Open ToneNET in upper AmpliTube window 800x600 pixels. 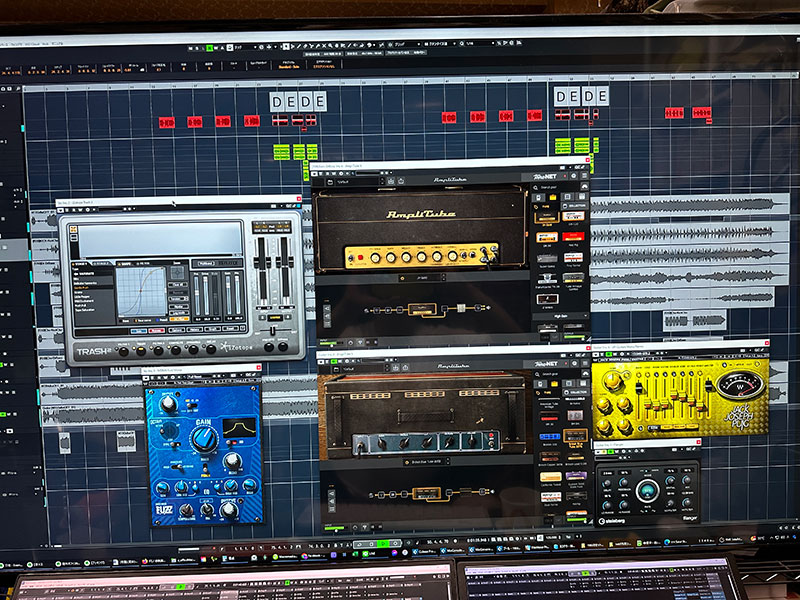click(x=545, y=177)
